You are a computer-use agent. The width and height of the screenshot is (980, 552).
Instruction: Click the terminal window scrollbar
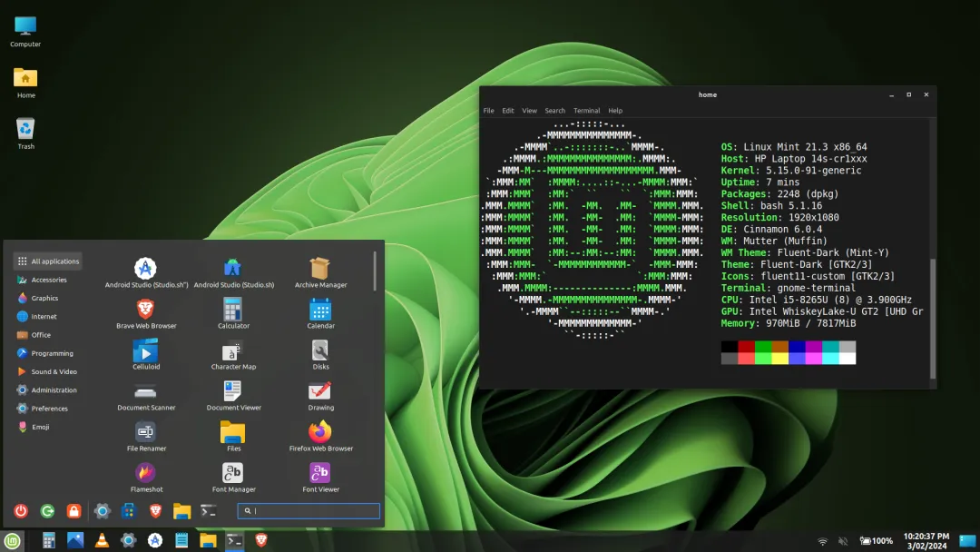pyautogui.click(x=933, y=319)
